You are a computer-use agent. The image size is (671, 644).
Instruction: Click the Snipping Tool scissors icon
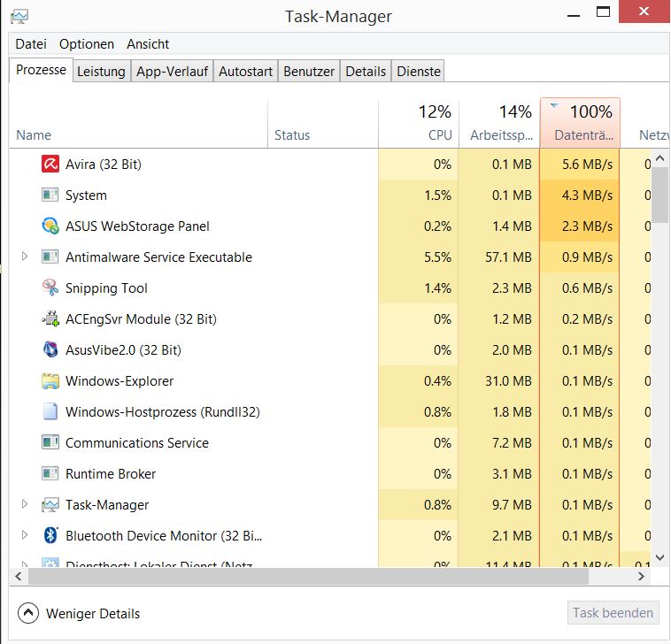point(50,287)
